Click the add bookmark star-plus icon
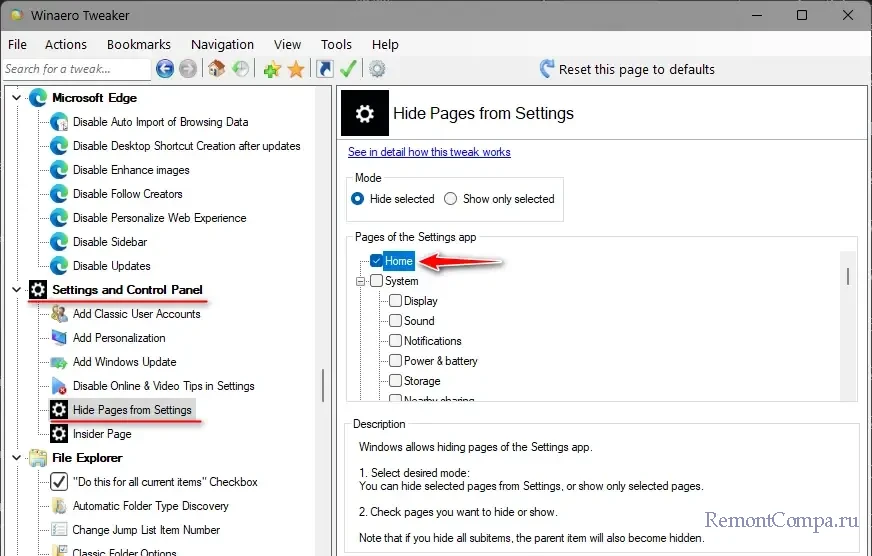The image size is (872, 556). (271, 69)
